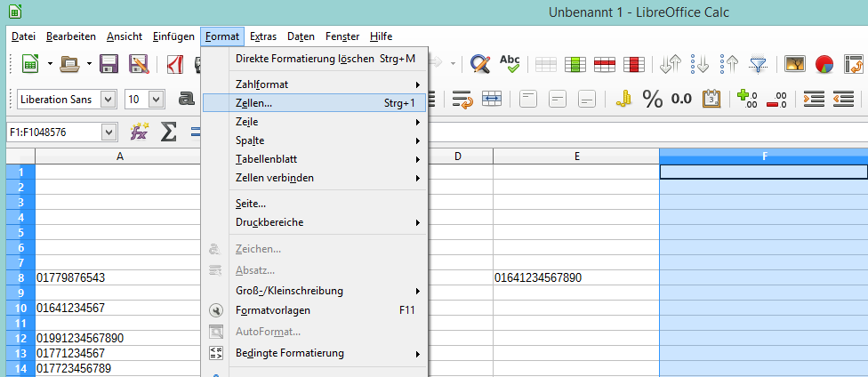Open the Extras menu
Image resolution: width=868 pixels, height=377 pixels.
pyautogui.click(x=263, y=36)
